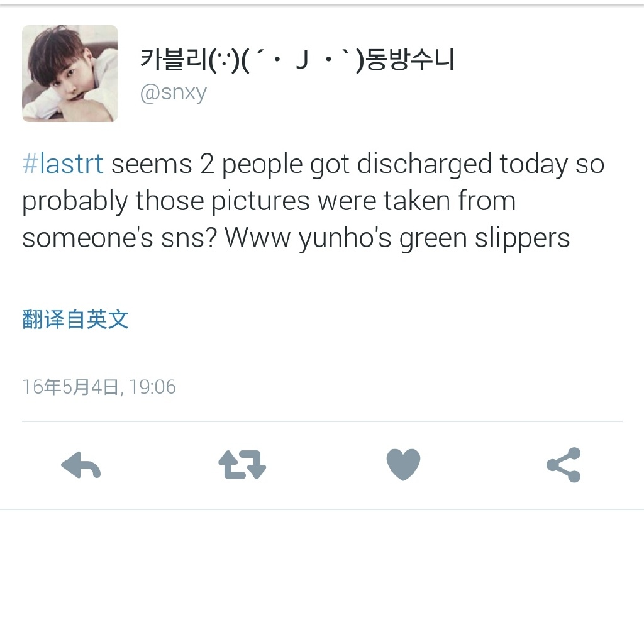Like the tweet with the heart icon
Screen dimensions: 644x644
click(403, 465)
